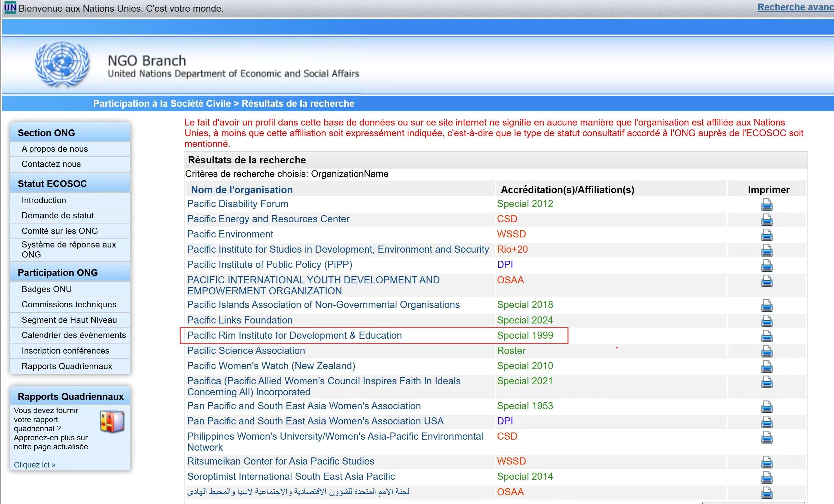Screen dimensions: 834x504
Task: Open Inscription conférences menu item
Action: click(65, 351)
